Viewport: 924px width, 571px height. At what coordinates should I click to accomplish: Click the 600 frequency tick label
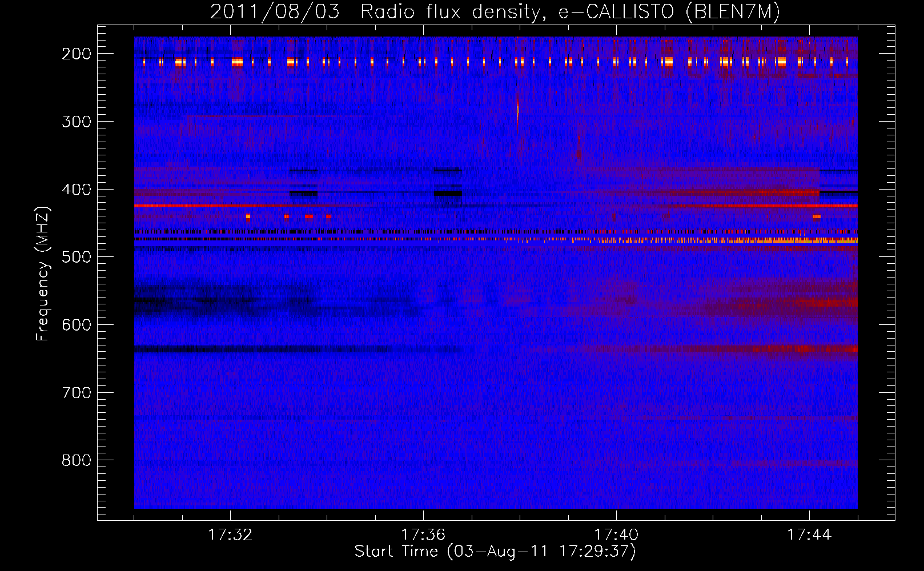coord(77,325)
